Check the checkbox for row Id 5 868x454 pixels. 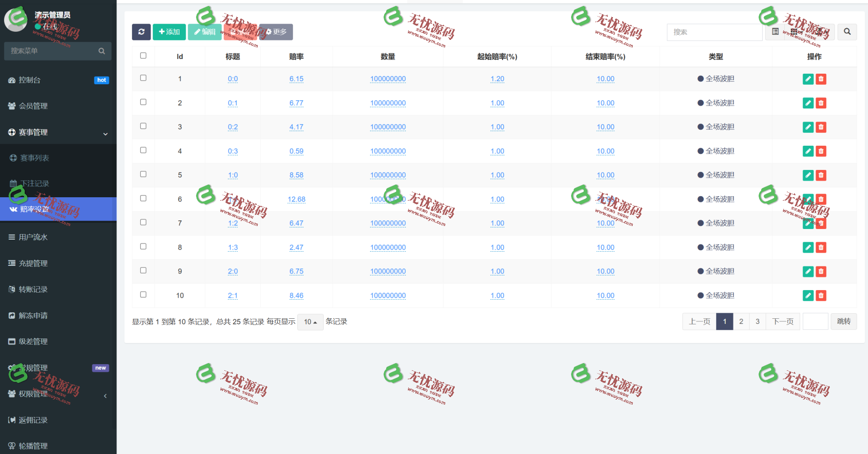coord(143,174)
